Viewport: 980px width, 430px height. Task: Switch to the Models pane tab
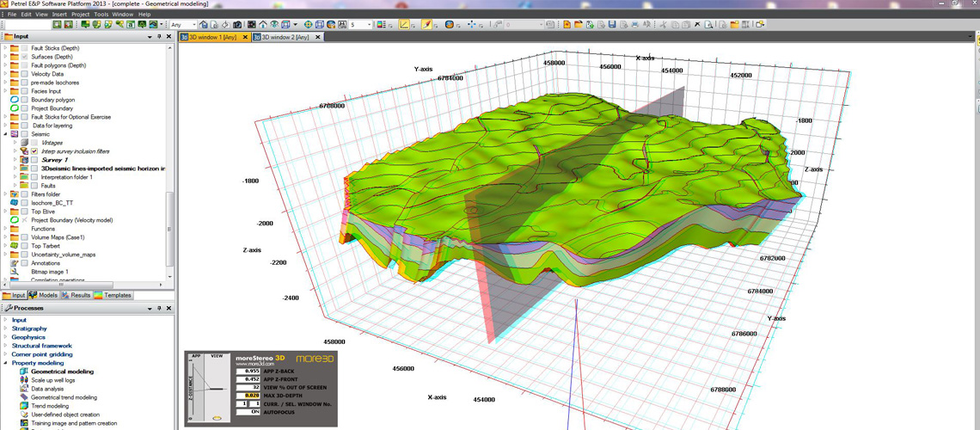(43, 295)
